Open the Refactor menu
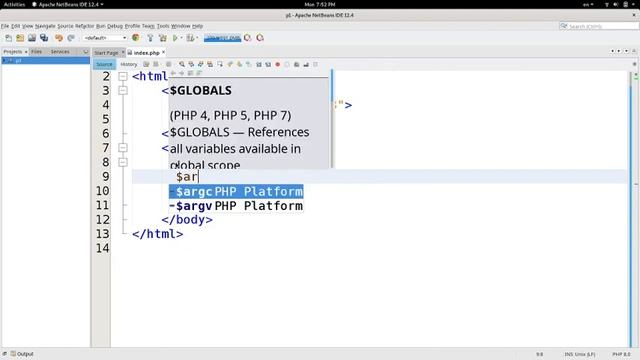 [84, 26]
